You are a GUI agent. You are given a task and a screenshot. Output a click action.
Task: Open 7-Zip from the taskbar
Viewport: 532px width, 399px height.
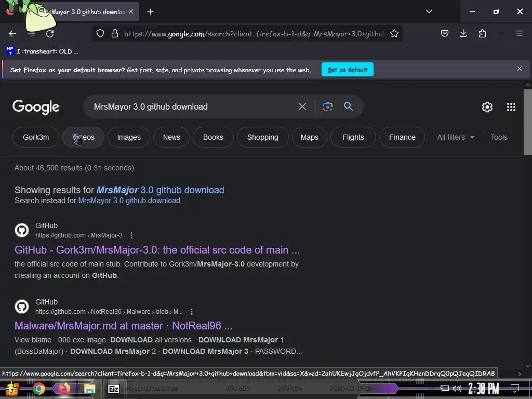point(113,389)
